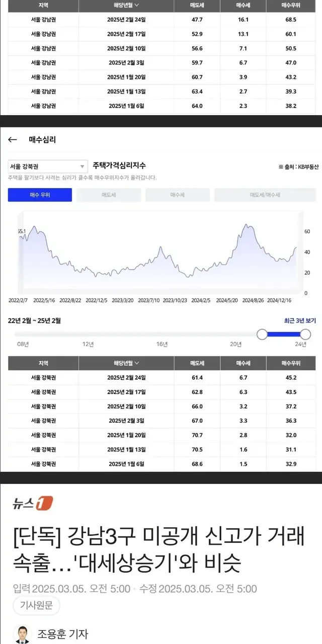Tap the 뉴스1 logo
This screenshot has height=644, width=322.
33,503
